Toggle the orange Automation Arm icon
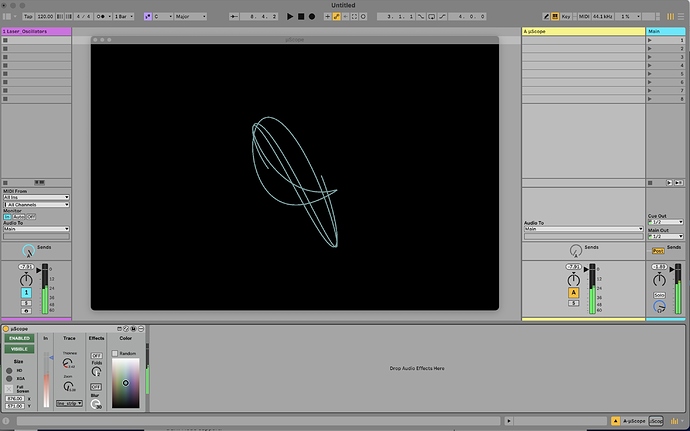The image size is (690, 431). tap(337, 16)
